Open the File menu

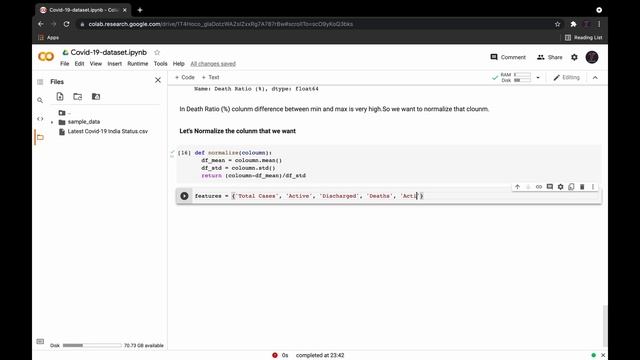[x=64, y=64]
